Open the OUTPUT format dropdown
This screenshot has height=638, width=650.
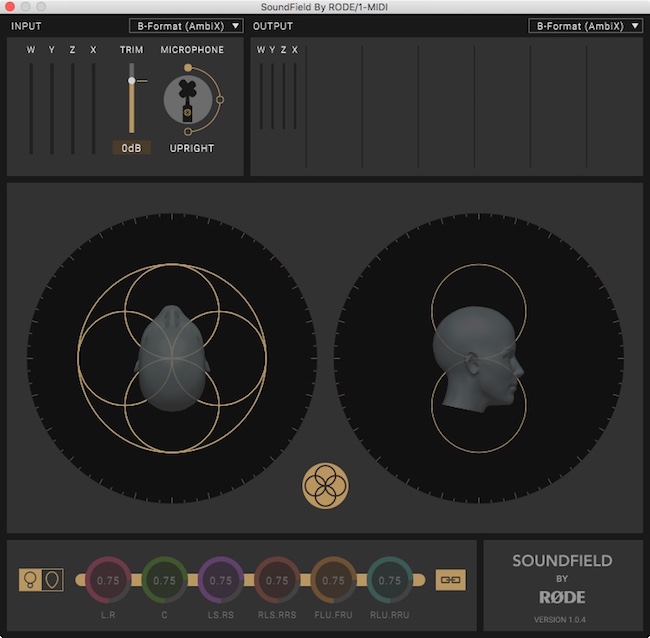(585, 26)
